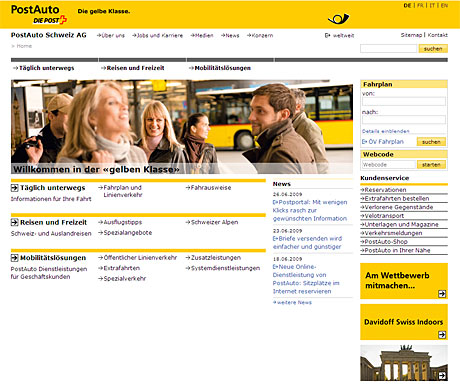Open Jobs und Karriere in the top menu
The height and width of the screenshot is (392, 460).
(x=157, y=35)
